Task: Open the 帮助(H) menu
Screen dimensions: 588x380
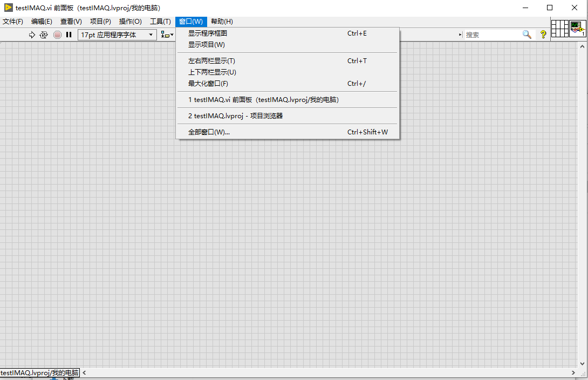Action: tap(222, 22)
